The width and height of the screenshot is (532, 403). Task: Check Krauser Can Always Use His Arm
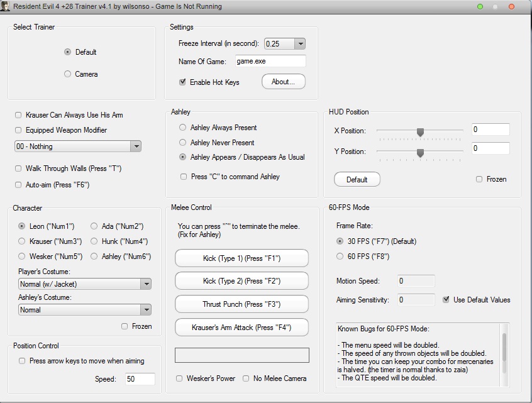coord(19,115)
